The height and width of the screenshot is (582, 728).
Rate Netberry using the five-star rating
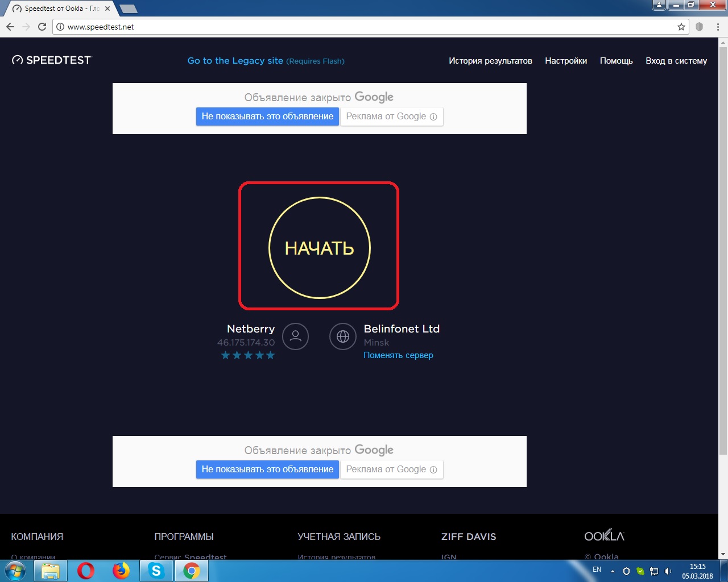248,355
